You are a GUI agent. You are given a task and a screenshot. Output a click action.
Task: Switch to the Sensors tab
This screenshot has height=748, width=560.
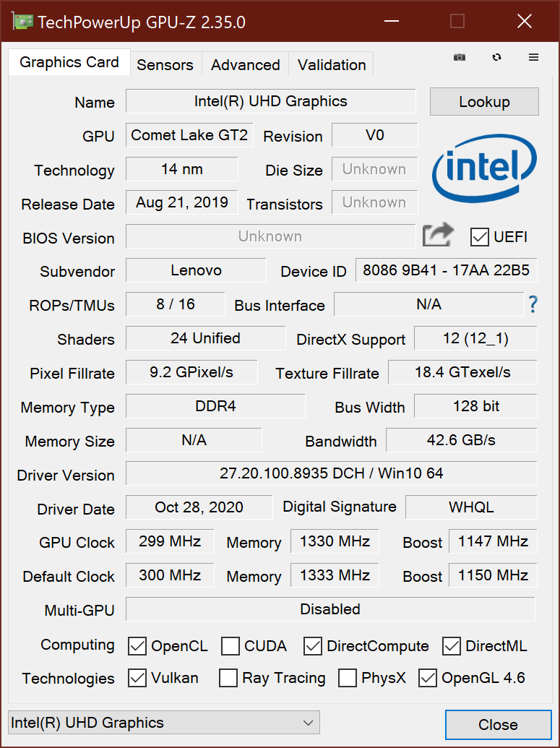click(165, 64)
